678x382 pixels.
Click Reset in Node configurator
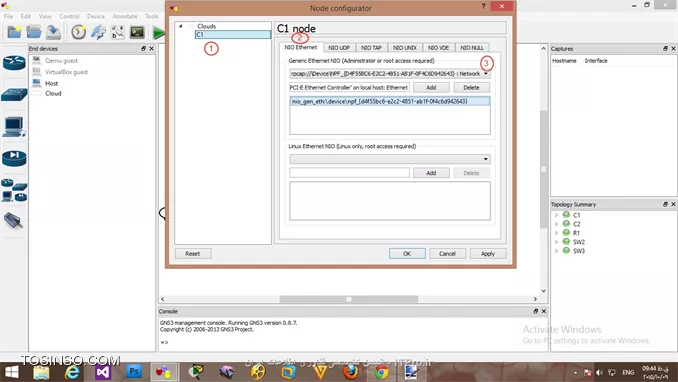tap(192, 254)
